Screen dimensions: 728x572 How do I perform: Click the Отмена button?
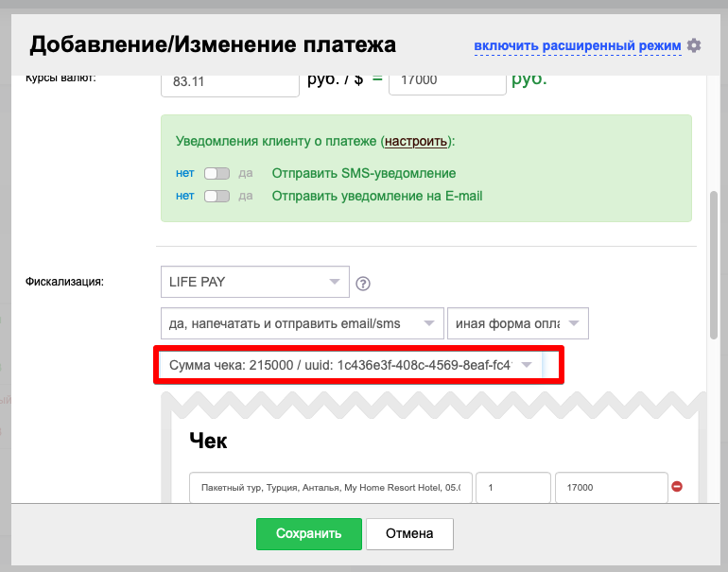pos(409,534)
